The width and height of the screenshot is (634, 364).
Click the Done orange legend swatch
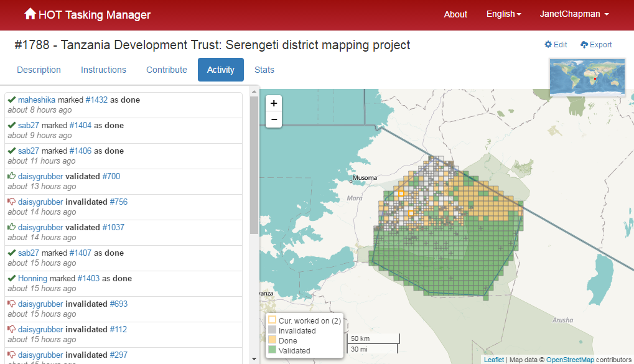click(x=272, y=340)
